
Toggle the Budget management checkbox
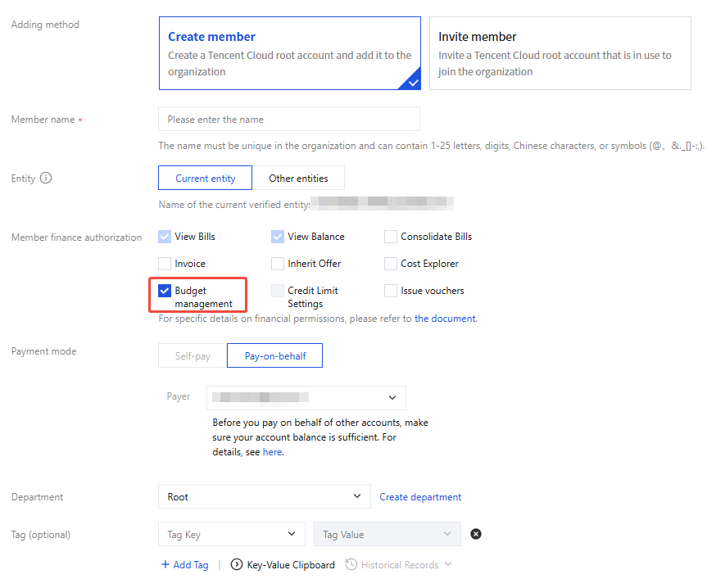point(165,291)
